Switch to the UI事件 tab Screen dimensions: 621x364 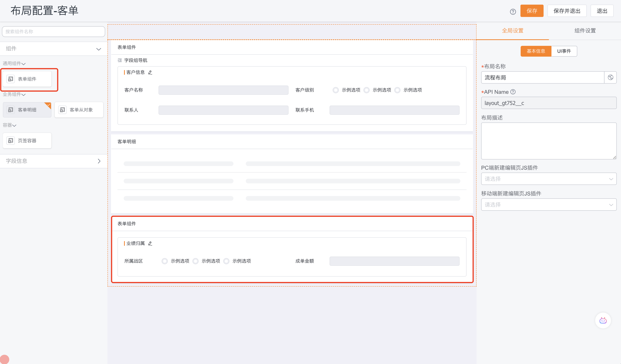pyautogui.click(x=564, y=51)
